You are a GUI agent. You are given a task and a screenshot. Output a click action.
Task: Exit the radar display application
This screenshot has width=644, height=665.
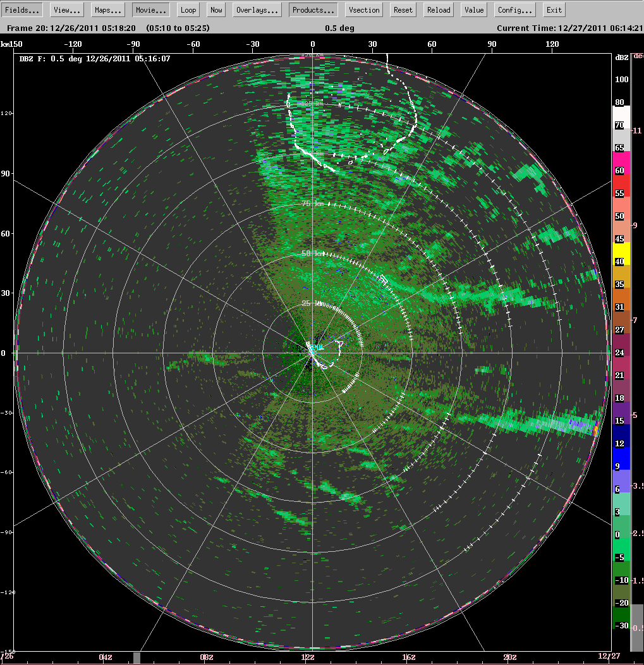pos(553,9)
